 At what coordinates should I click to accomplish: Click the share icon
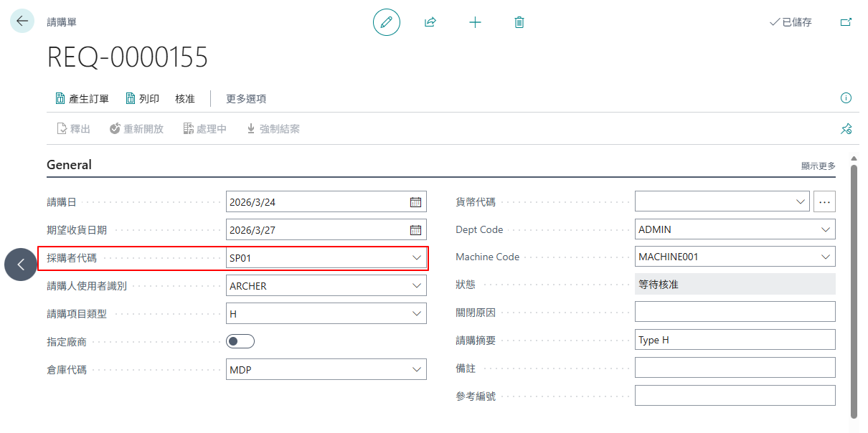pyautogui.click(x=430, y=22)
